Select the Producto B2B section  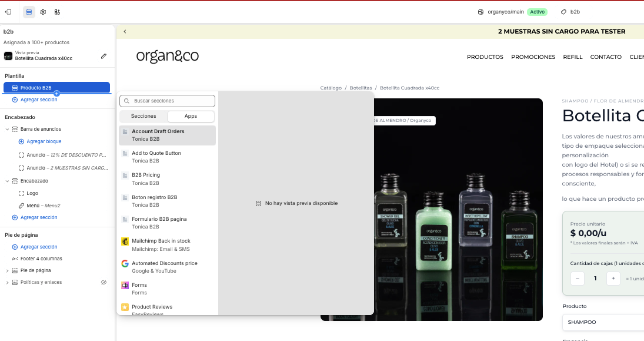pos(56,88)
